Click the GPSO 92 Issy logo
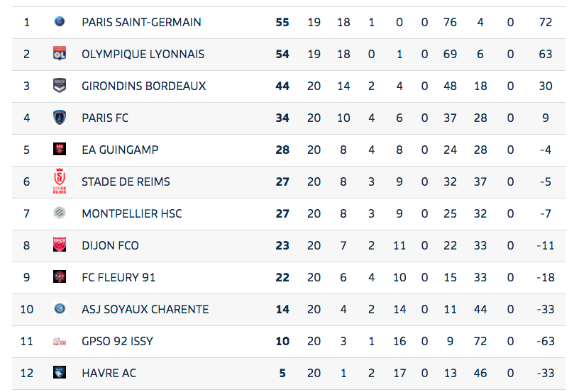The width and height of the screenshot is (574, 392). (60, 341)
